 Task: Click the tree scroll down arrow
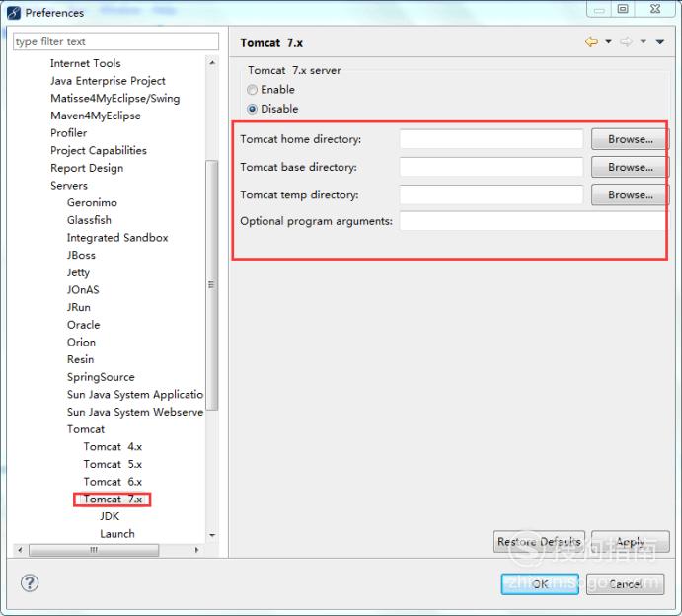click(212, 535)
